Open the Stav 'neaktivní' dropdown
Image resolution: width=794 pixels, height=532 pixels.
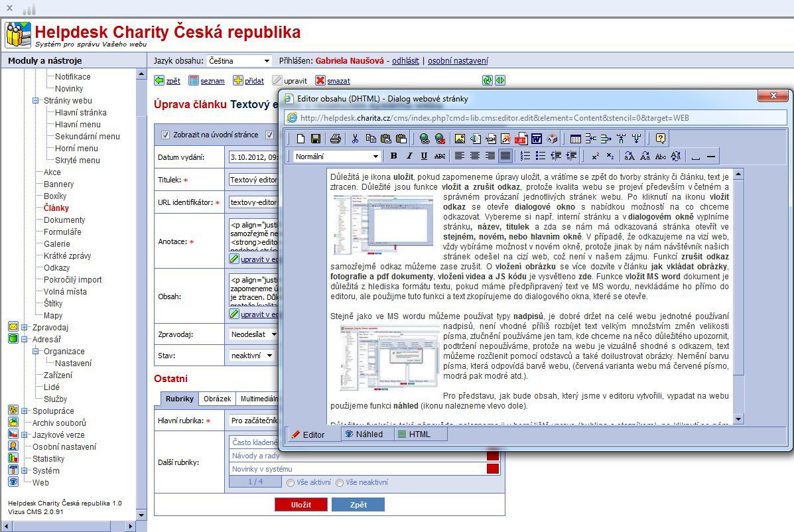[x=251, y=356]
